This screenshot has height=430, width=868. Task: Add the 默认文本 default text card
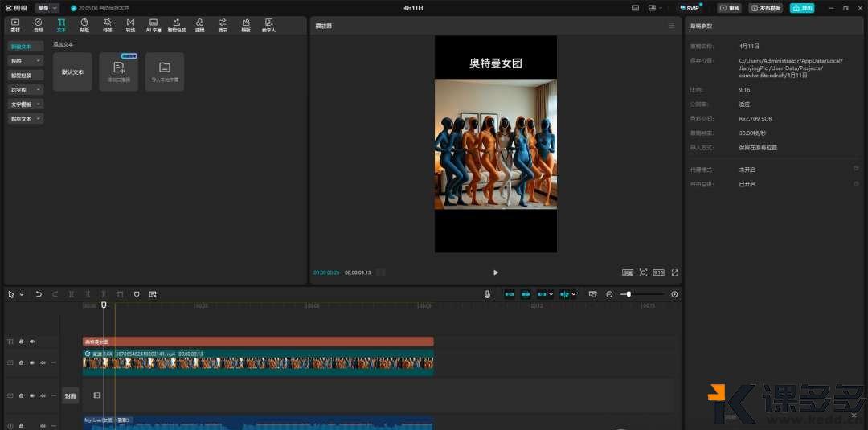[72, 72]
